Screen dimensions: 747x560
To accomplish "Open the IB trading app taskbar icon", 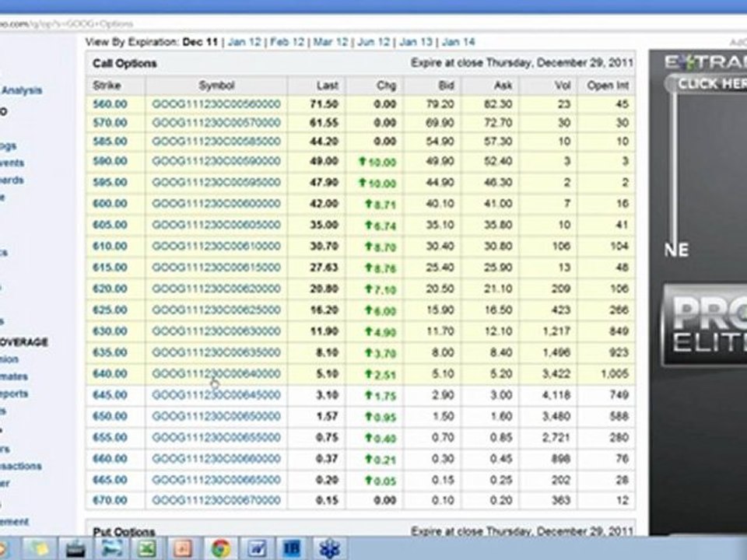I will 292,548.
